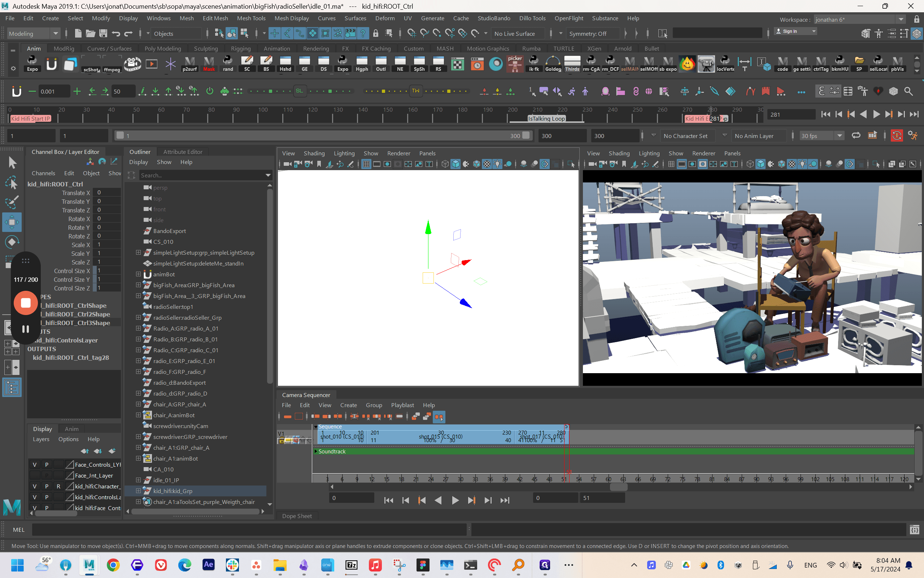924x578 pixels.
Task: Click the animBot search magnifier icon
Action: 908,91
